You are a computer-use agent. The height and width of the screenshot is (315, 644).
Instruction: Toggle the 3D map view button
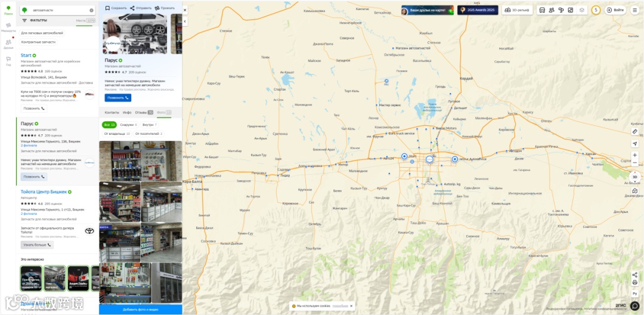click(x=634, y=177)
